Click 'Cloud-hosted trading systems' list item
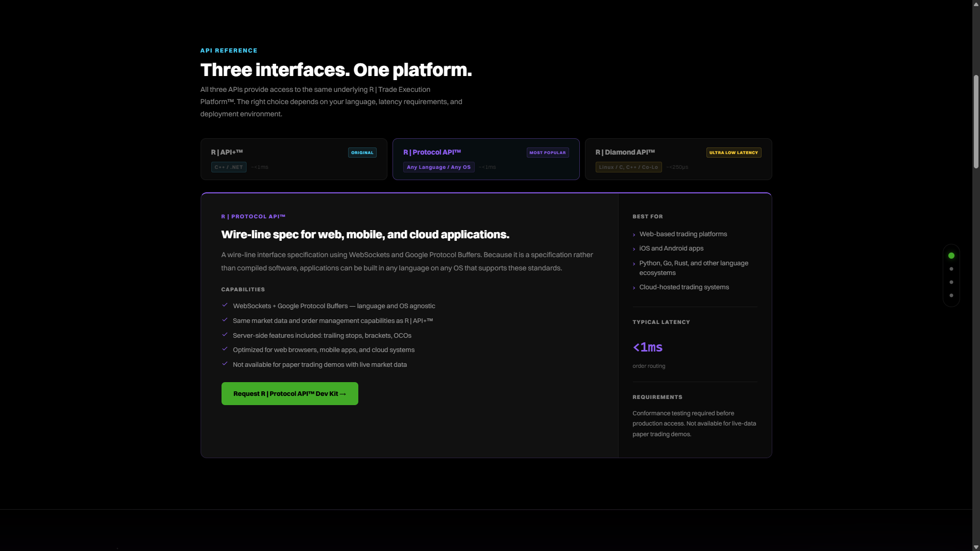 (x=684, y=287)
